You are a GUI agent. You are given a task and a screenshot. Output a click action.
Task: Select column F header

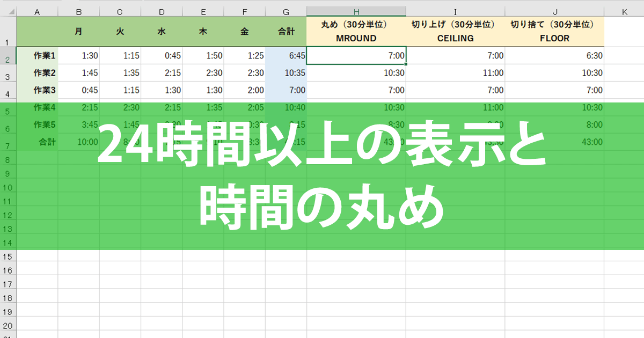pyautogui.click(x=244, y=11)
